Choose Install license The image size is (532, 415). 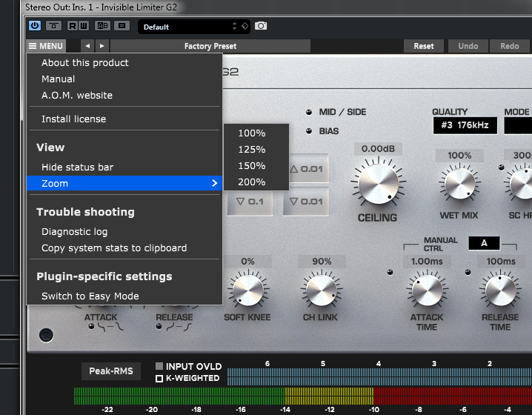pyautogui.click(x=124, y=119)
